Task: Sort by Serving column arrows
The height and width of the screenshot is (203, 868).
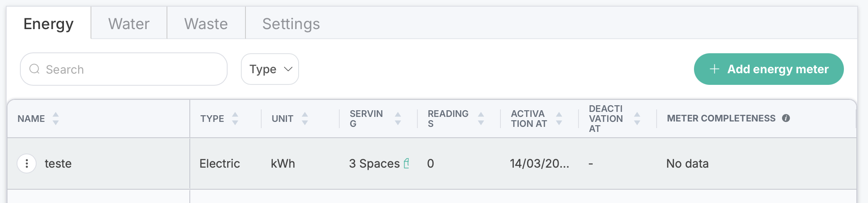Action: pyautogui.click(x=398, y=119)
